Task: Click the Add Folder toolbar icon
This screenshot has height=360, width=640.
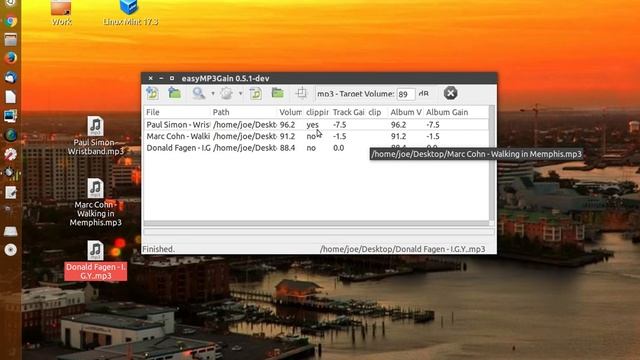Action: click(175, 93)
